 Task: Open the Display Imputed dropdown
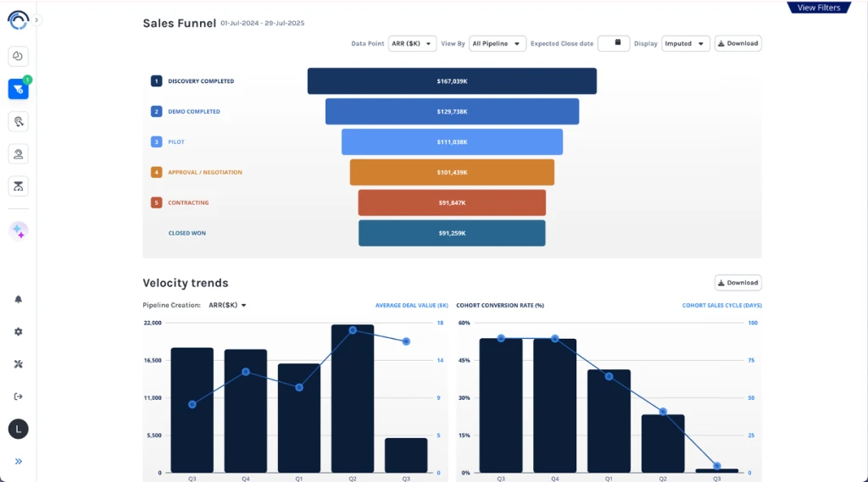(x=685, y=43)
